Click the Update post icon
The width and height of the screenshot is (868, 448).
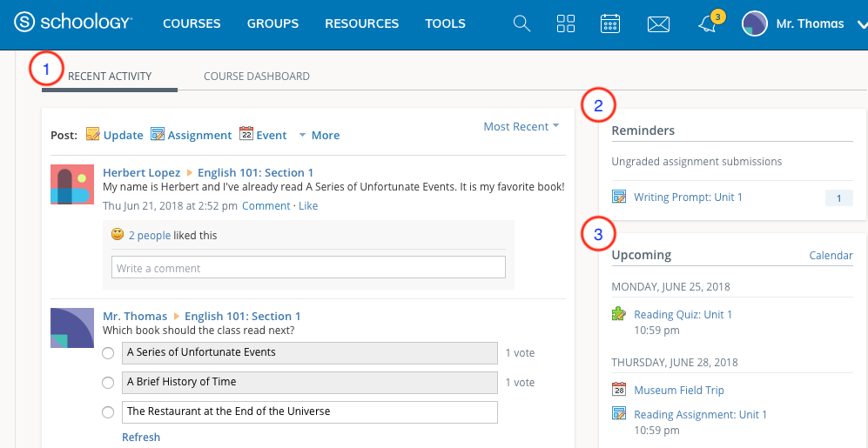point(92,134)
